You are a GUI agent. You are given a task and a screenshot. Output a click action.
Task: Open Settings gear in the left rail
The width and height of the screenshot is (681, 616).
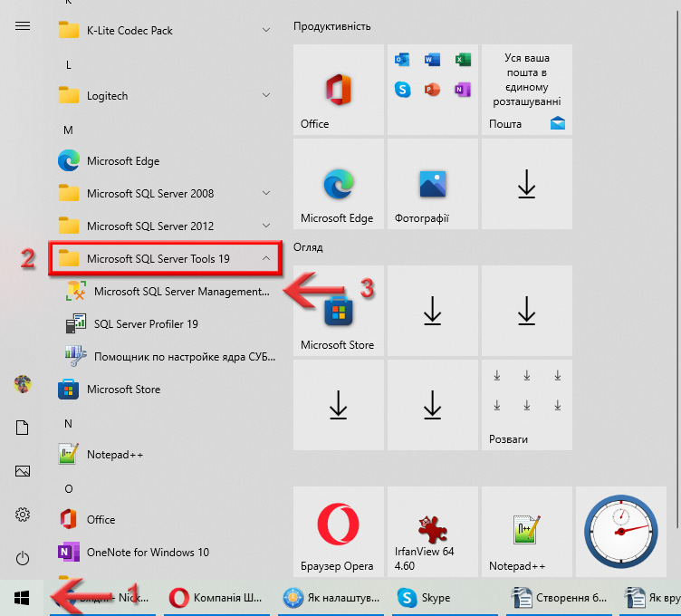[23, 515]
